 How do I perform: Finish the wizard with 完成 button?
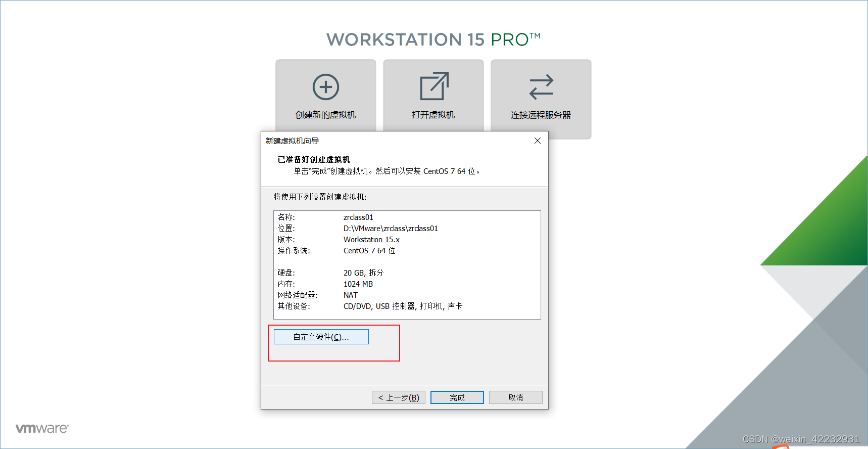[x=457, y=397]
